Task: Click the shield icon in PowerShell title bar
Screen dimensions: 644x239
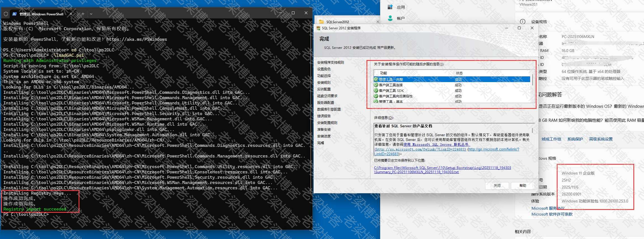Action: tap(6, 14)
